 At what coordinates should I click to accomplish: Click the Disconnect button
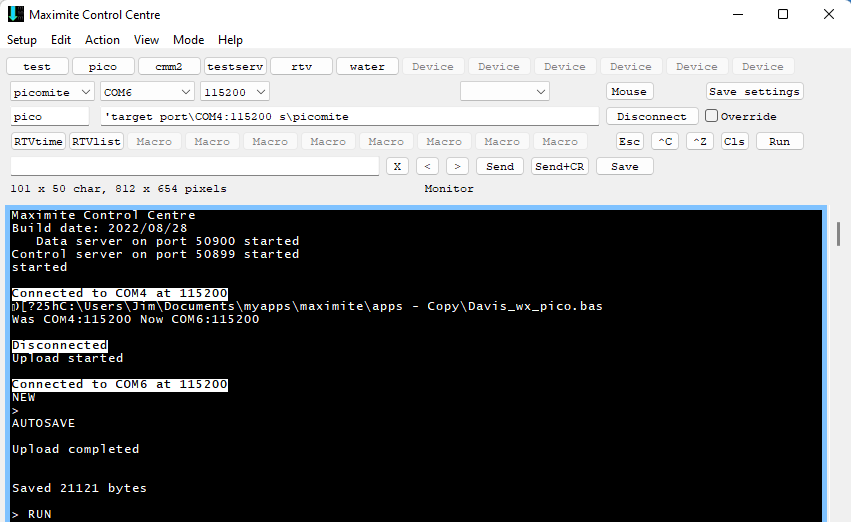(652, 116)
